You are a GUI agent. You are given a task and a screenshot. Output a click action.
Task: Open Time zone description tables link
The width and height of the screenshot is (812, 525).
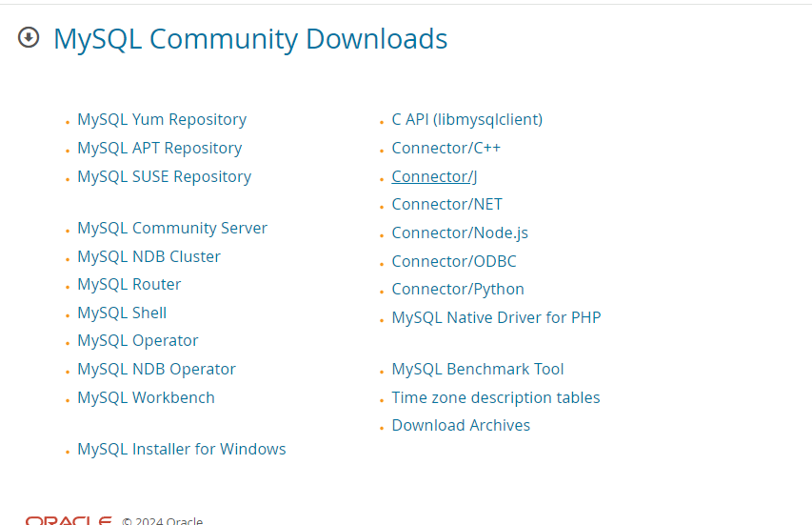pos(496,397)
